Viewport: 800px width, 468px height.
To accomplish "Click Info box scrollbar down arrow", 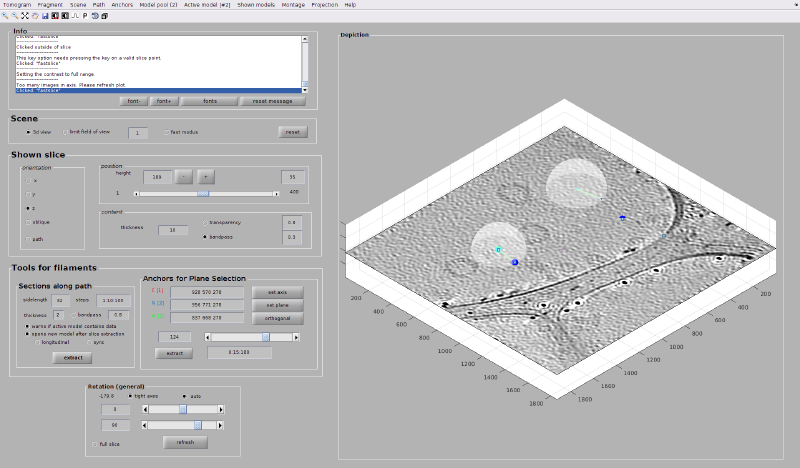I will coord(305,90).
